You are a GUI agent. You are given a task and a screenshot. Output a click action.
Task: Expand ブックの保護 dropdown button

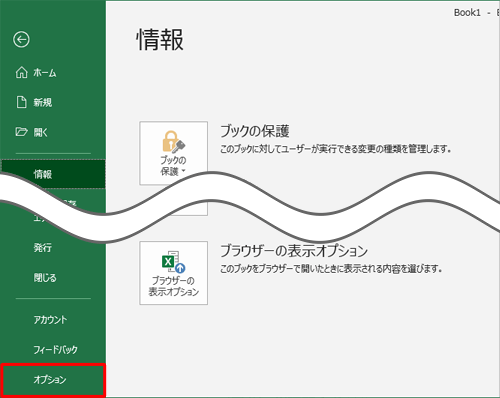(174, 153)
